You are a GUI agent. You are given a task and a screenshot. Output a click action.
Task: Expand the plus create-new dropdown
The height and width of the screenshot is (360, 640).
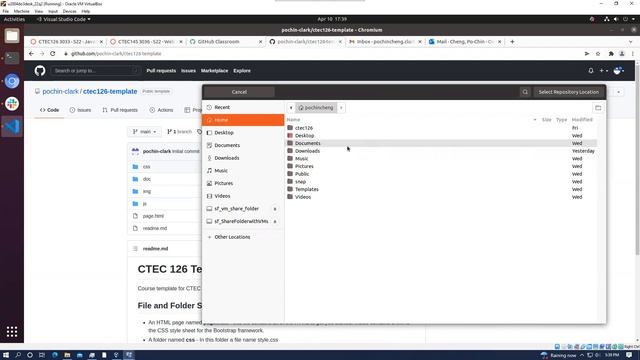tap(604, 71)
